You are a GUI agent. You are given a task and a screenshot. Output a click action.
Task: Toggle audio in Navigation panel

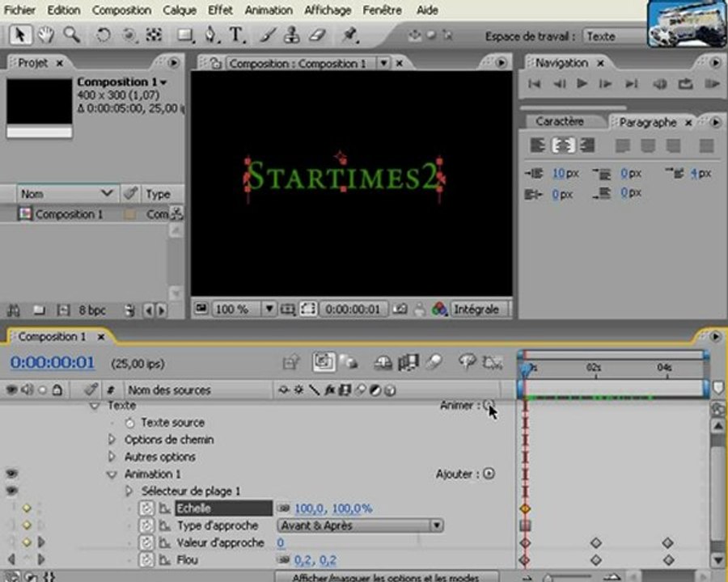coord(660,84)
